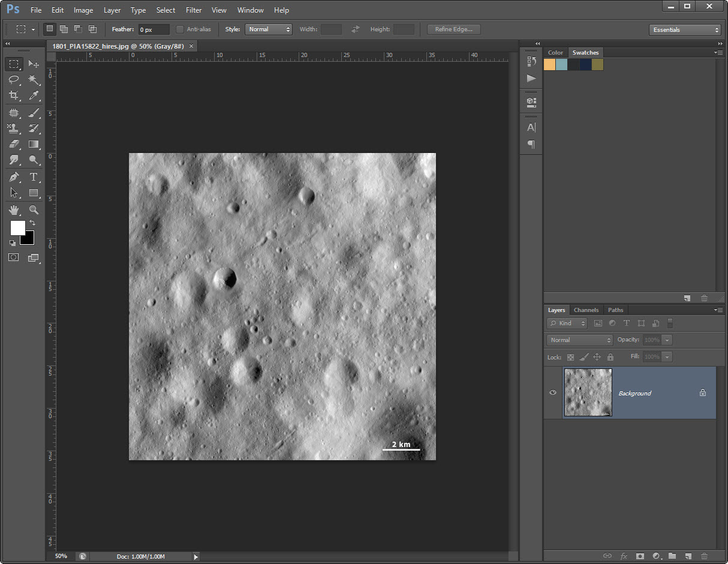This screenshot has height=564, width=728.
Task: Pick the orange swatch in Swatches
Action: [x=549, y=65]
